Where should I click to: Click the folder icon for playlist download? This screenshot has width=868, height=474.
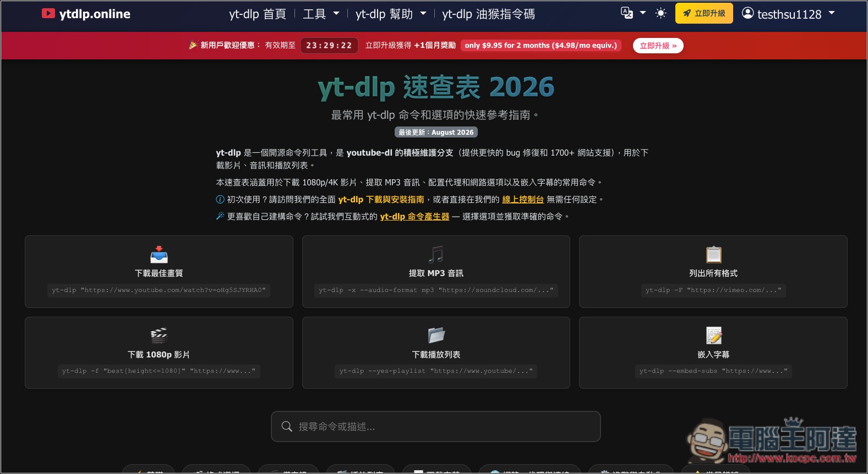pyautogui.click(x=436, y=335)
